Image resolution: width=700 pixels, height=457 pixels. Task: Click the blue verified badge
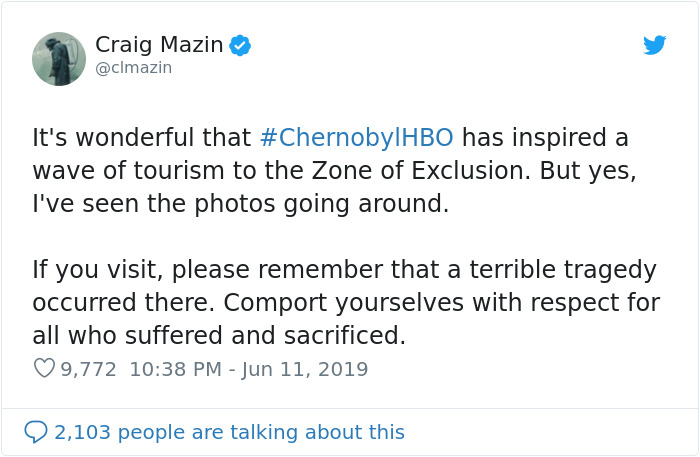tap(240, 45)
